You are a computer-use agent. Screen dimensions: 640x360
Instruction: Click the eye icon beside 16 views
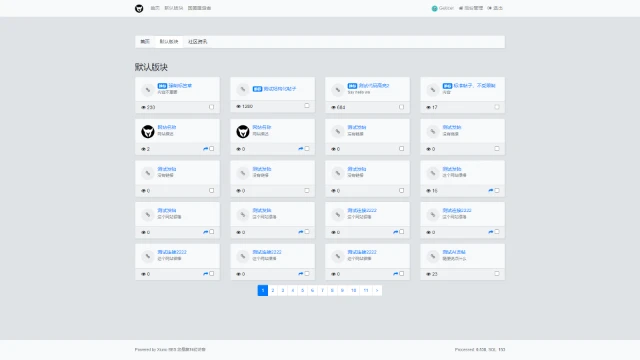point(429,191)
